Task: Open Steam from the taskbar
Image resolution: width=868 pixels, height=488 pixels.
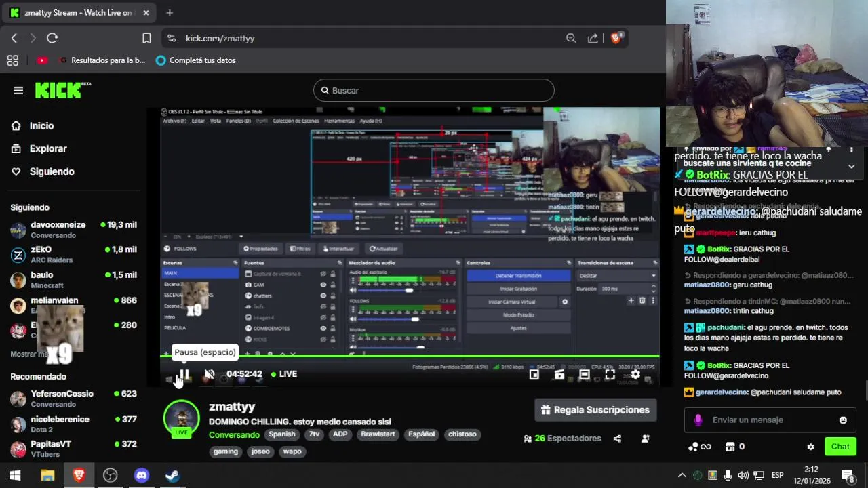Action: point(173,475)
